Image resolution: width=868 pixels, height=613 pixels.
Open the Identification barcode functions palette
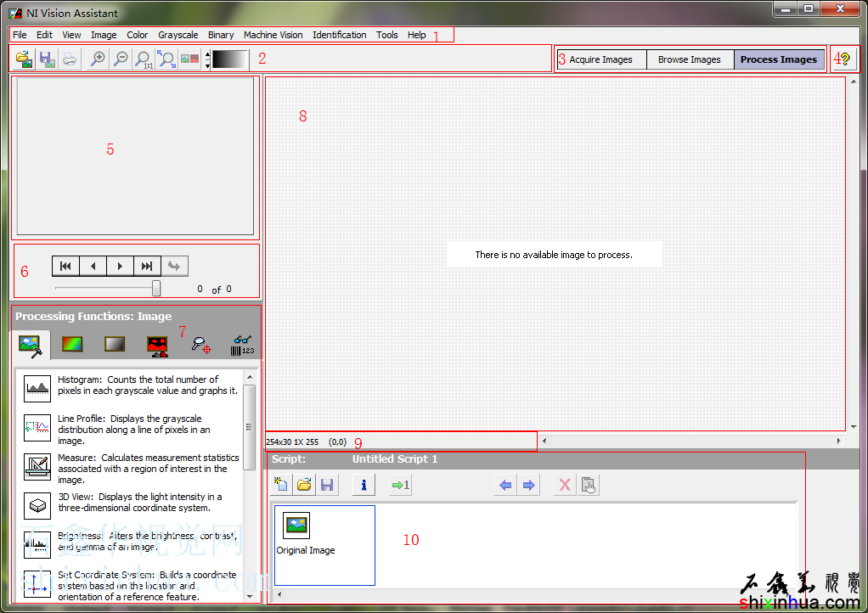[x=241, y=344]
